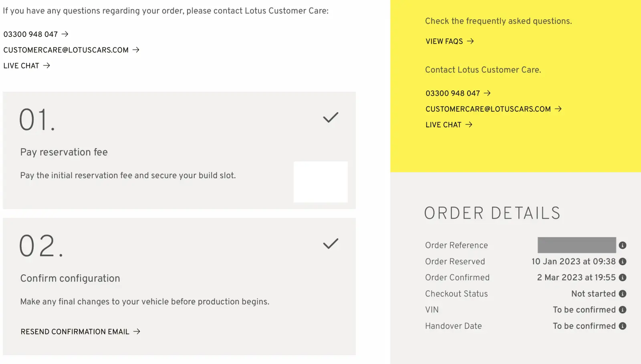Click info icon next to Order Reserved
The height and width of the screenshot is (364, 641).
pyautogui.click(x=622, y=261)
